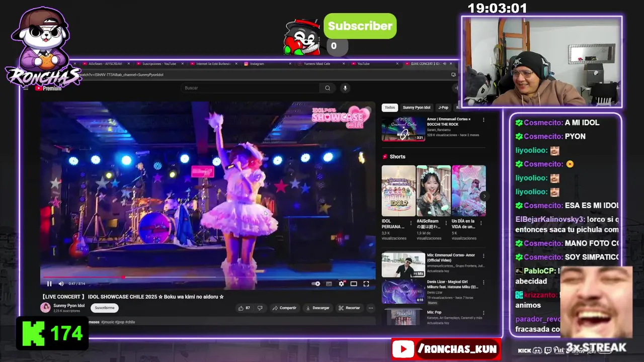The image size is (644, 362).
Task: Open #AiScReam short thumbnail
Action: (x=434, y=191)
